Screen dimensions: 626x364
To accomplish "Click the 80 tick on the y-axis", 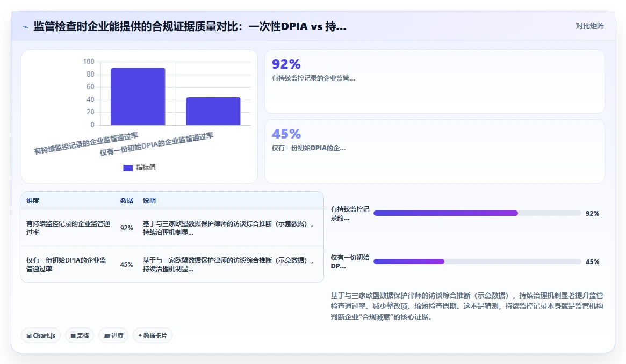I will click(91, 74).
